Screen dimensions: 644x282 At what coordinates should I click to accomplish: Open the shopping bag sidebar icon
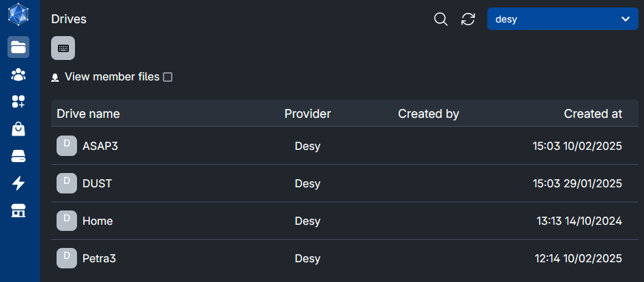18,129
